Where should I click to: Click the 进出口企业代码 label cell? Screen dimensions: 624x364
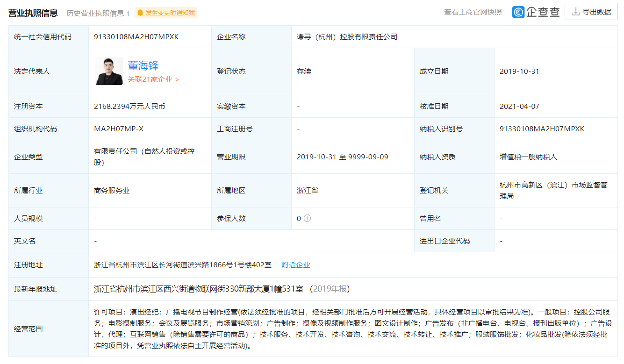(454, 241)
